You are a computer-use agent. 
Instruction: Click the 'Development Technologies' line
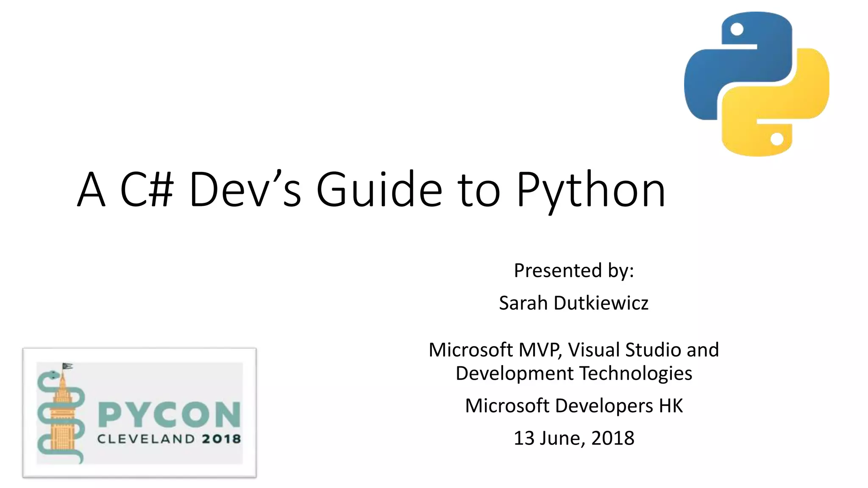click(573, 374)
